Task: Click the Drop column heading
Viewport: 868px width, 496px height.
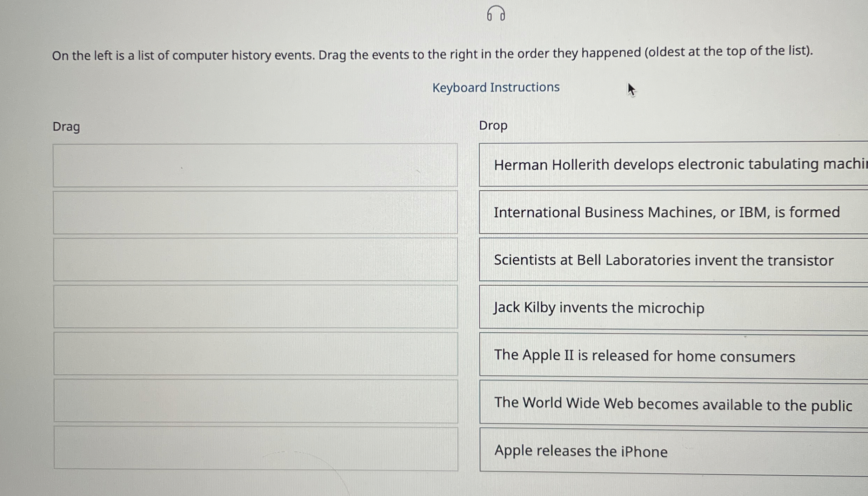Action: (x=493, y=125)
